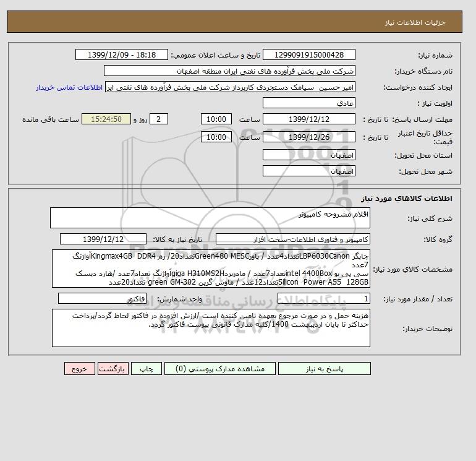The width and height of the screenshot is (476, 461).
Task: Click the ساعت باقی مانده label
Action: pyautogui.click(x=51, y=119)
